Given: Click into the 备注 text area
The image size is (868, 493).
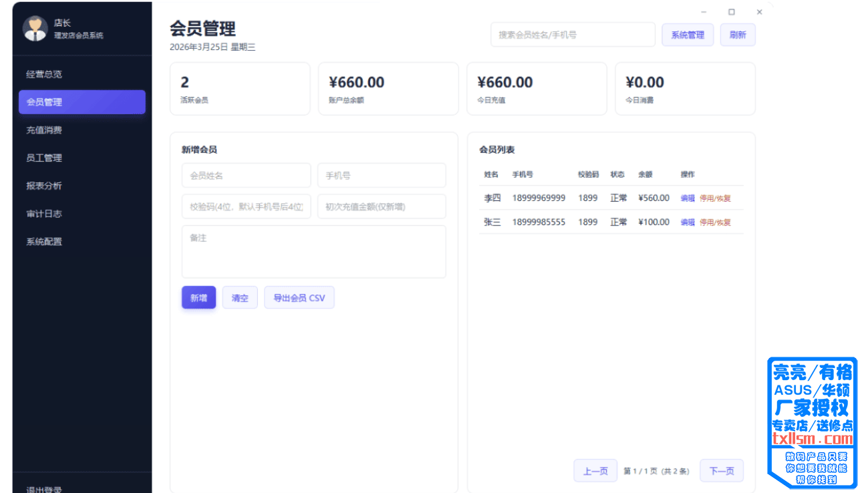Looking at the screenshot, I should [313, 252].
